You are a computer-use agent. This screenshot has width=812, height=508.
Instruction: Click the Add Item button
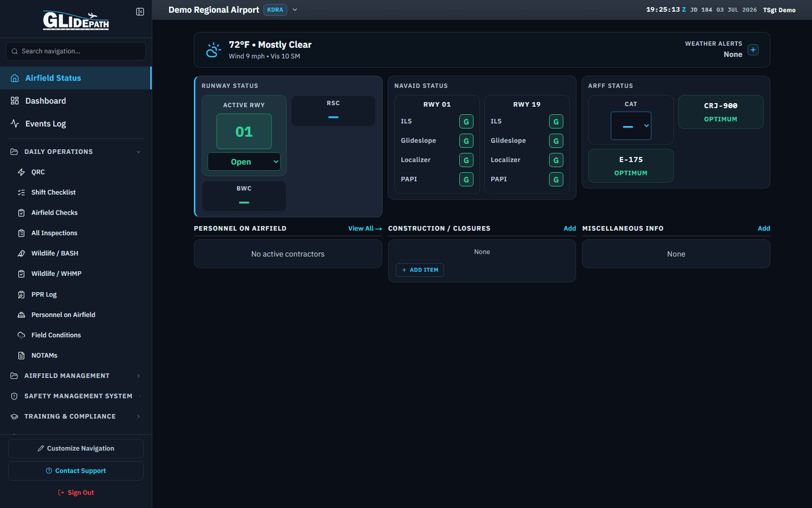(420, 270)
